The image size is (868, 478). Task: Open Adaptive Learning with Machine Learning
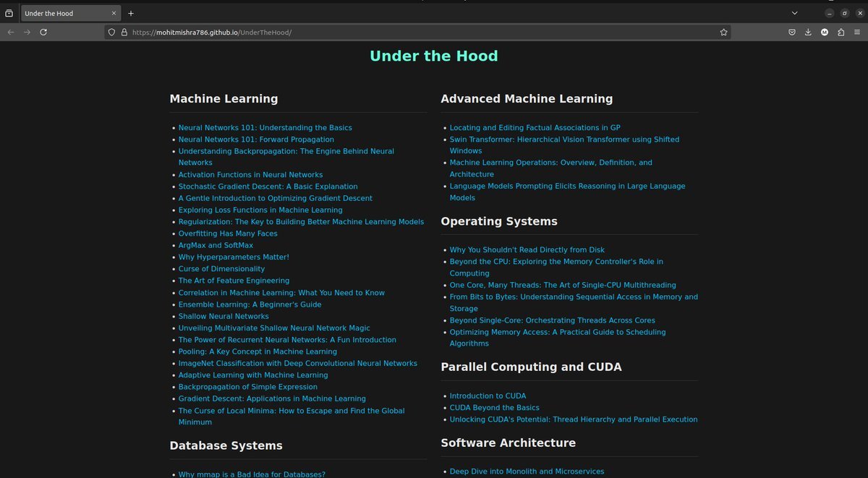pos(253,375)
